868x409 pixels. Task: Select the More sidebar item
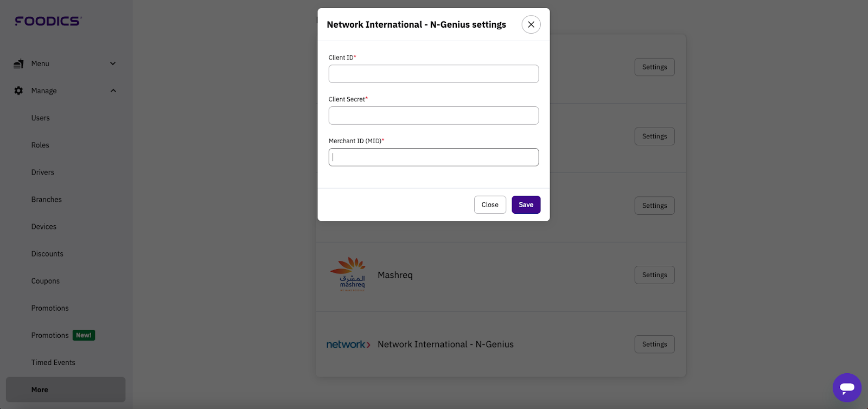tap(66, 389)
